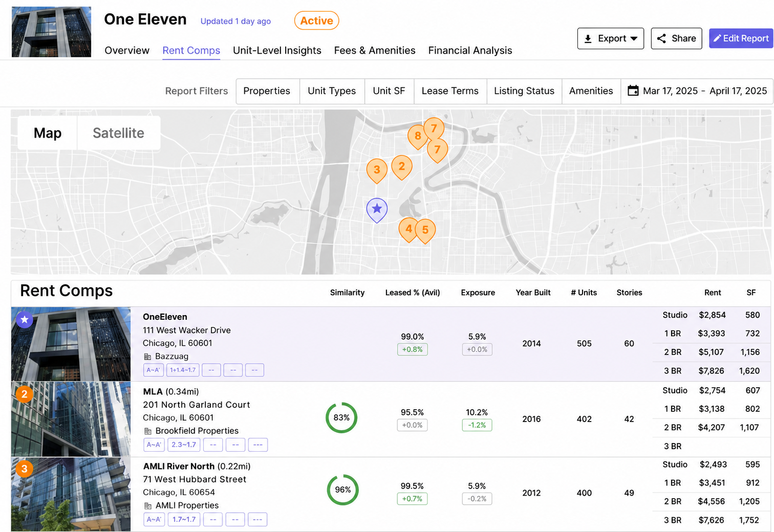Click the 83% similarity ring for MLA
Screen dimensions: 774x532
pos(341,417)
